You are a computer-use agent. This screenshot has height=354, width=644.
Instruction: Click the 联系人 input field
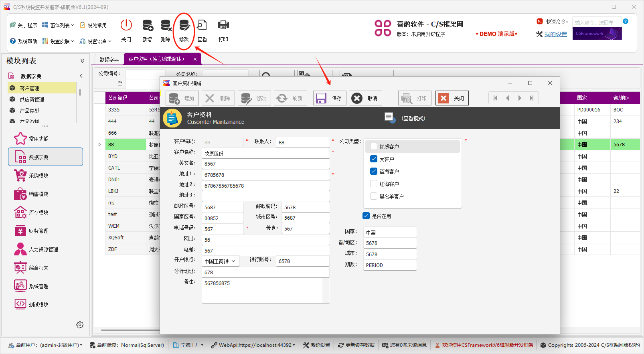[x=303, y=142]
